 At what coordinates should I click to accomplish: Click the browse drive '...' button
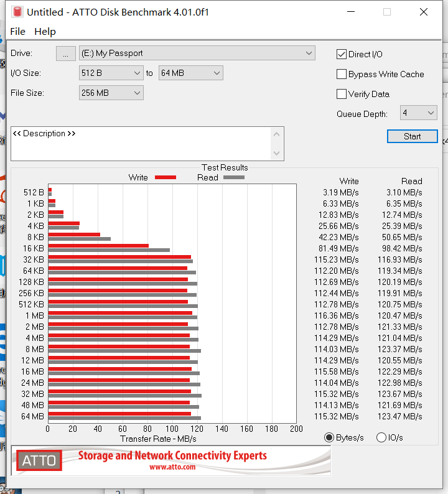pos(65,54)
